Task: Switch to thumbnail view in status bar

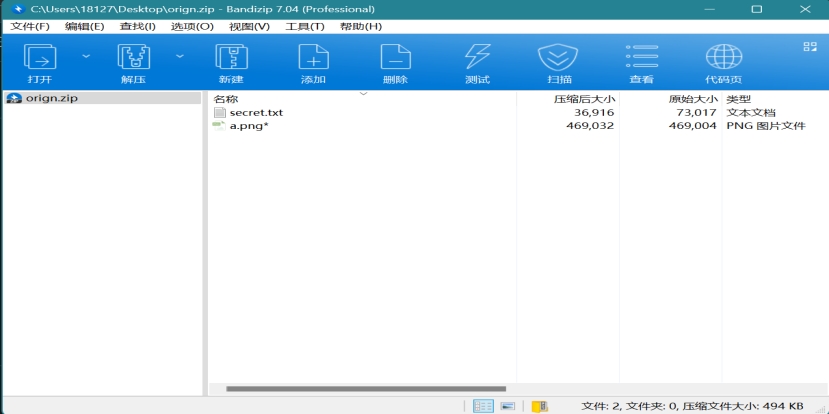Action: pyautogui.click(x=508, y=406)
